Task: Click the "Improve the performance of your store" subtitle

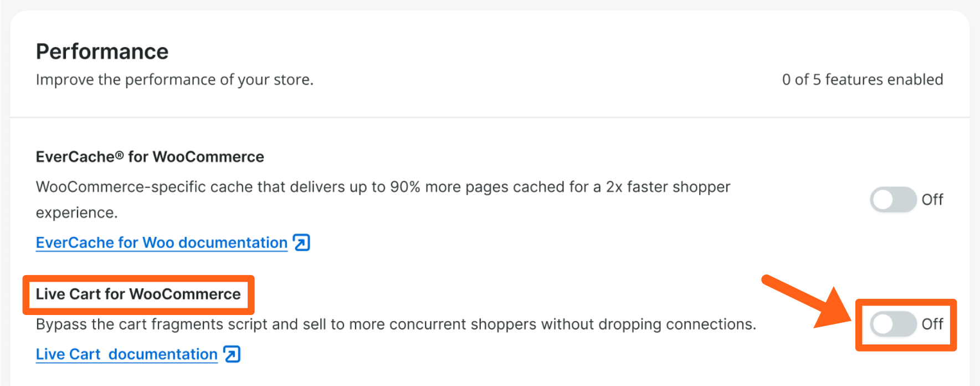Action: pos(175,80)
